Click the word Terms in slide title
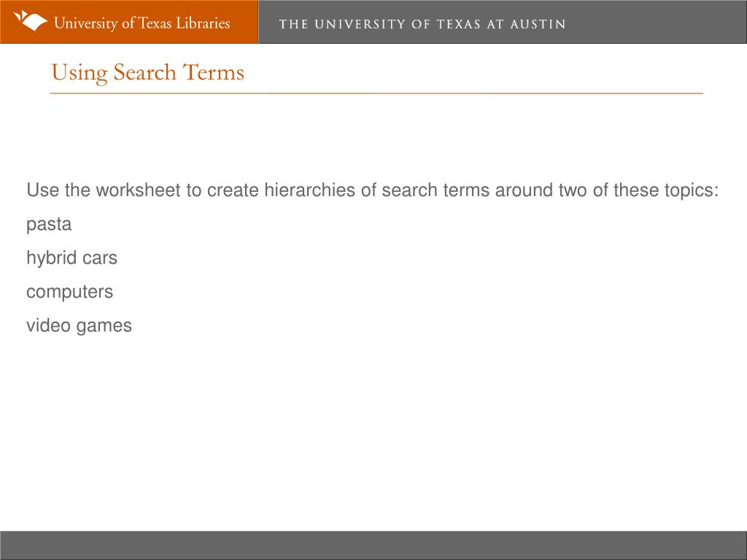 tap(214, 72)
